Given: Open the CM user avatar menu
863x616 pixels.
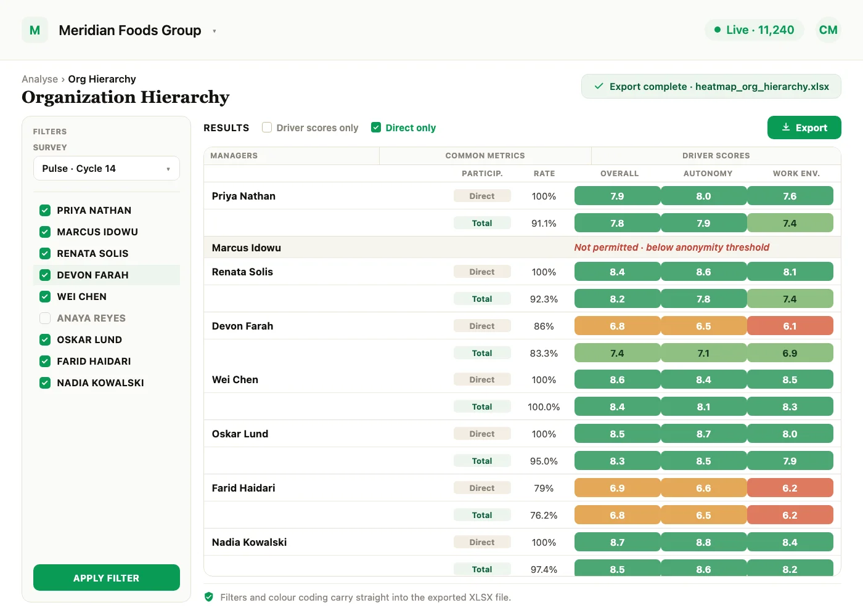Looking at the screenshot, I should tap(828, 30).
